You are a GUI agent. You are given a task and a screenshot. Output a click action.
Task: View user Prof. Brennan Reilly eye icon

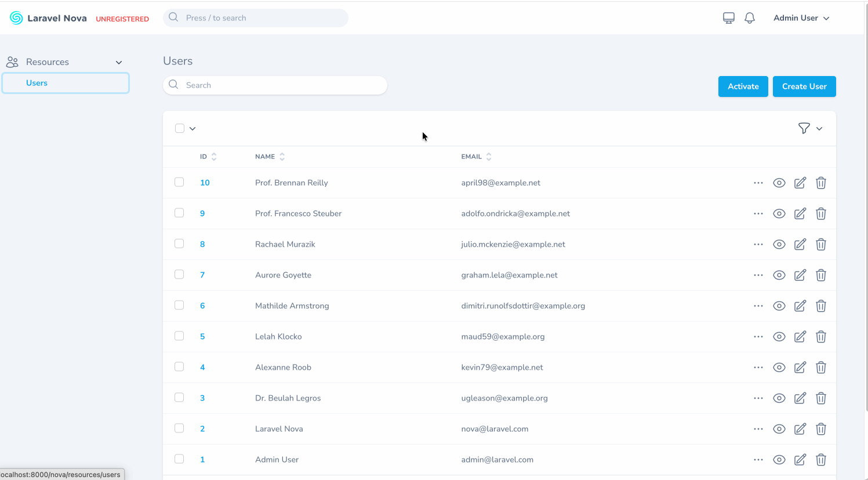pyautogui.click(x=779, y=183)
